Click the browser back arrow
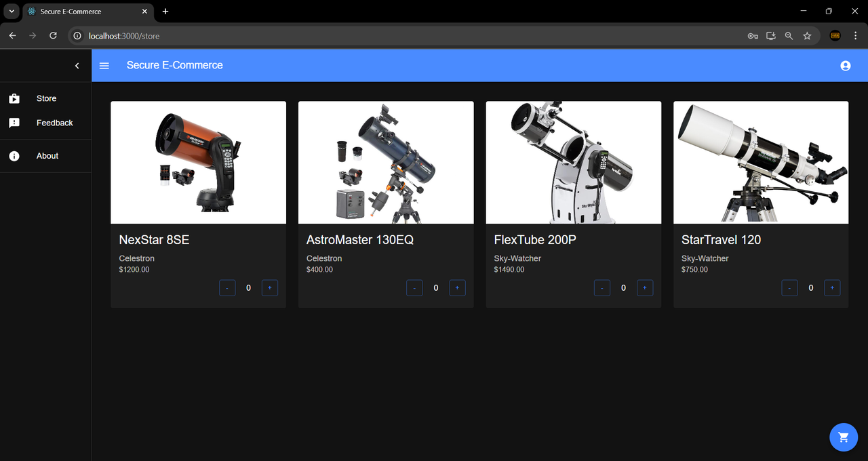 [12, 36]
